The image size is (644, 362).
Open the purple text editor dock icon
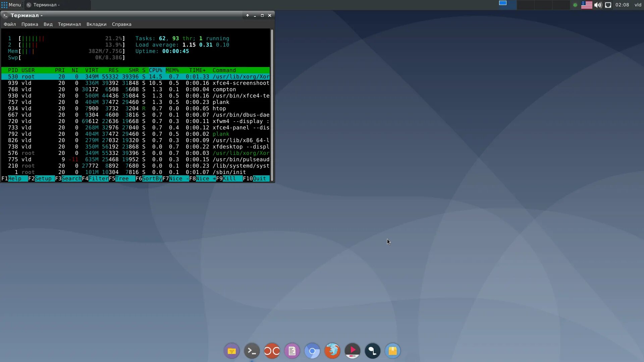tap(292, 351)
